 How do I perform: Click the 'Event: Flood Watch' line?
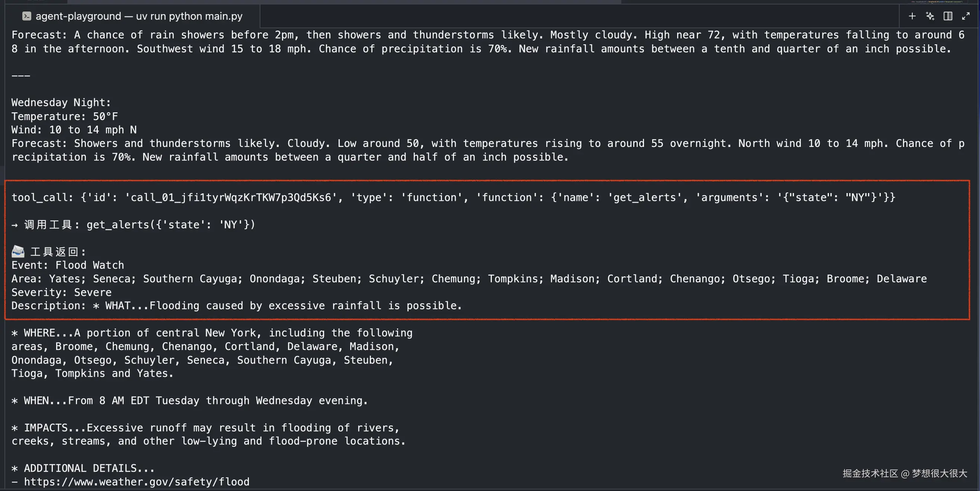click(x=68, y=265)
